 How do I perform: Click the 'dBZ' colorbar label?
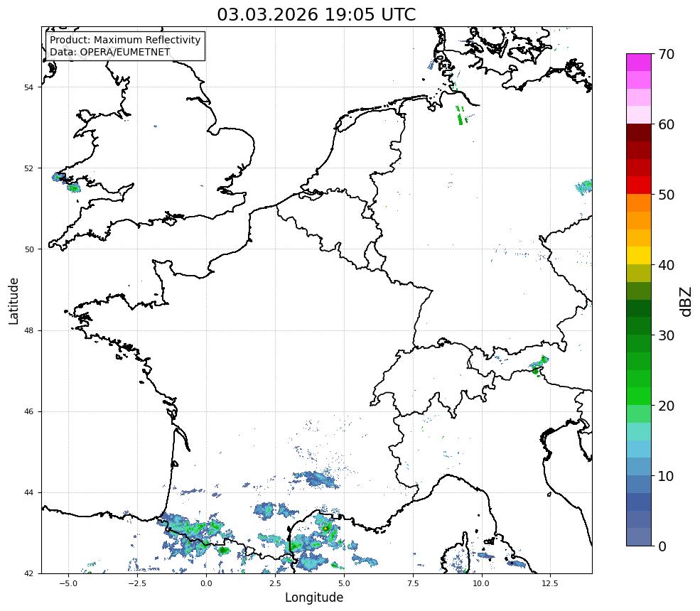pos(686,301)
